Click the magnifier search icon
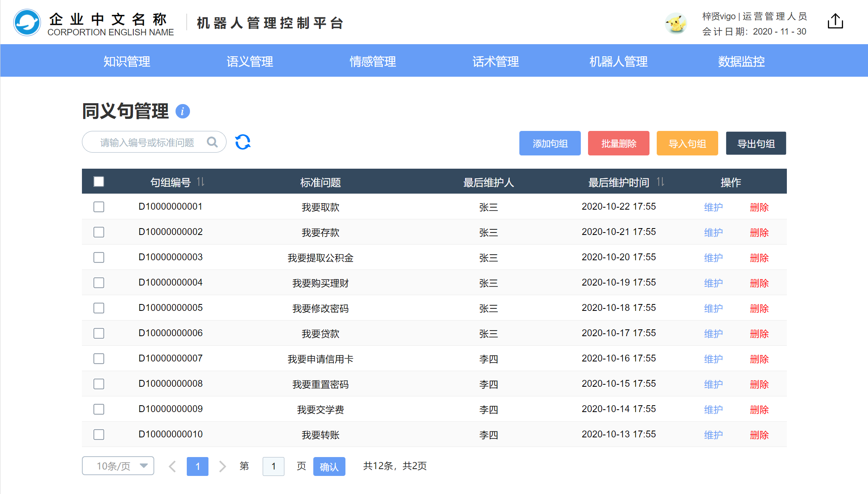 212,142
